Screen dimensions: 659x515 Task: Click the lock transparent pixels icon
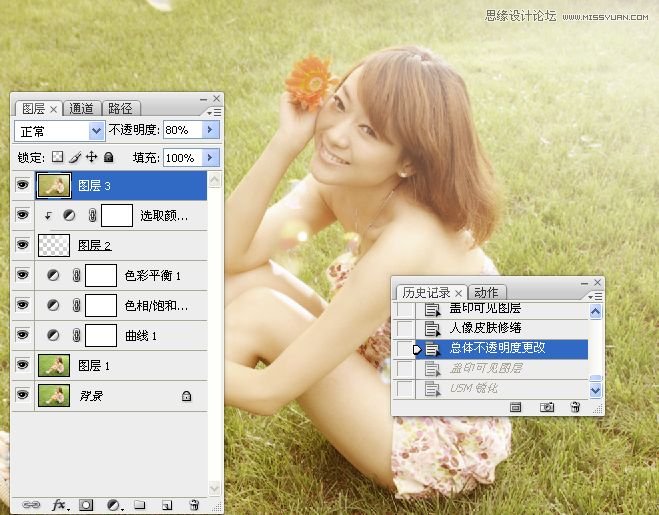pyautogui.click(x=57, y=157)
